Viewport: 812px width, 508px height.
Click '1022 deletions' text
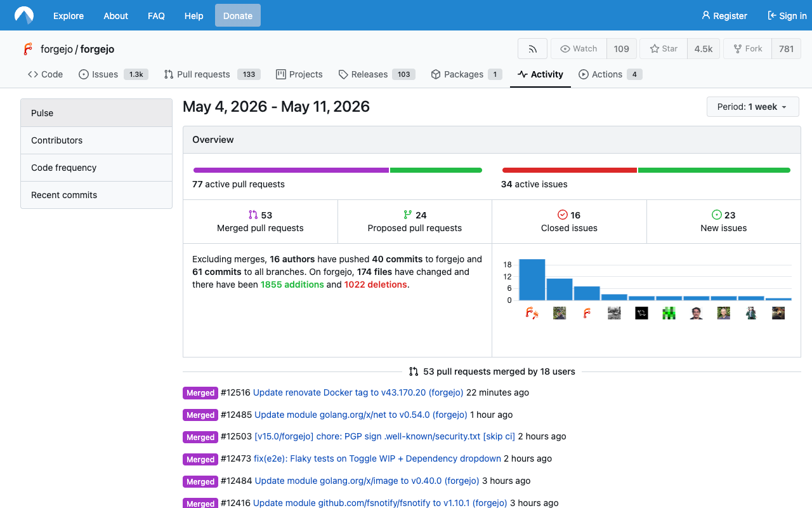coord(376,284)
